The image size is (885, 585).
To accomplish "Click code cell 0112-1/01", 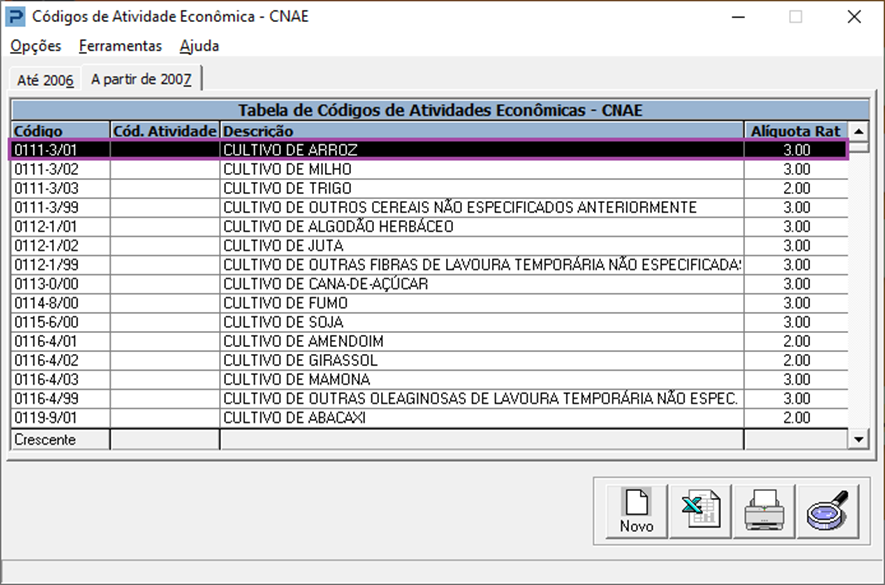I will tap(60, 226).
